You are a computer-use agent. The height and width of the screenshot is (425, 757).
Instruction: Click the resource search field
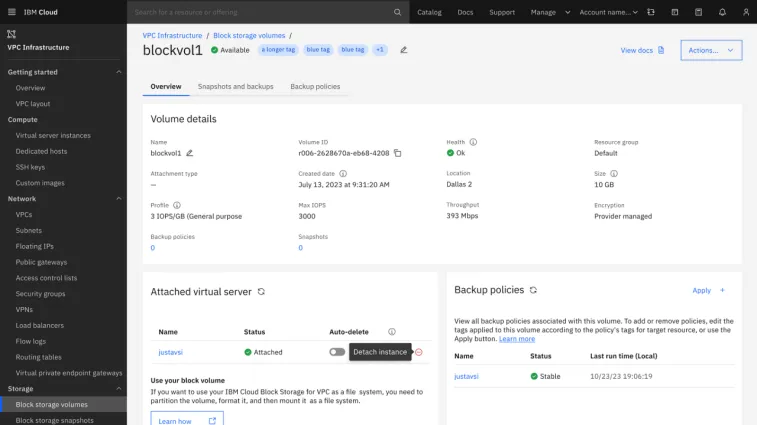tap(260, 12)
